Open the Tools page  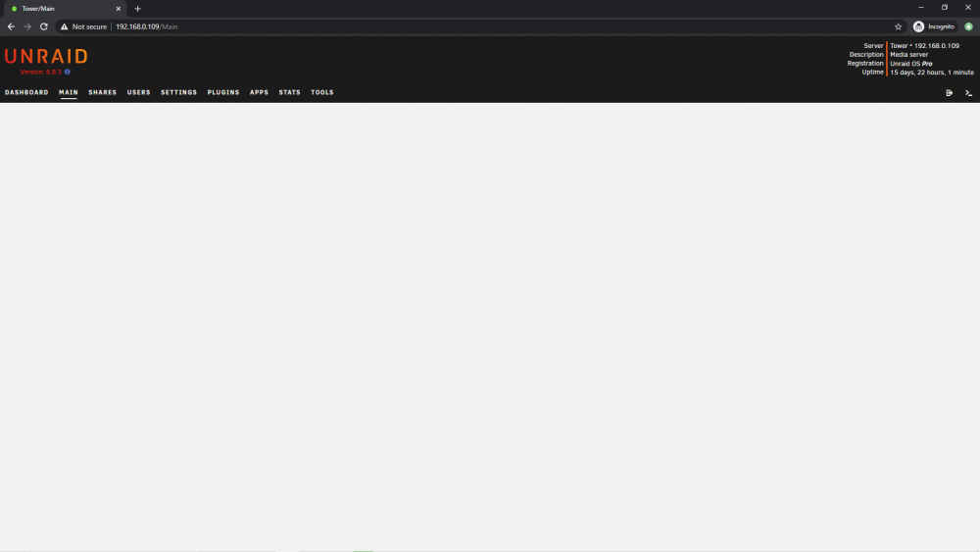tap(321, 92)
